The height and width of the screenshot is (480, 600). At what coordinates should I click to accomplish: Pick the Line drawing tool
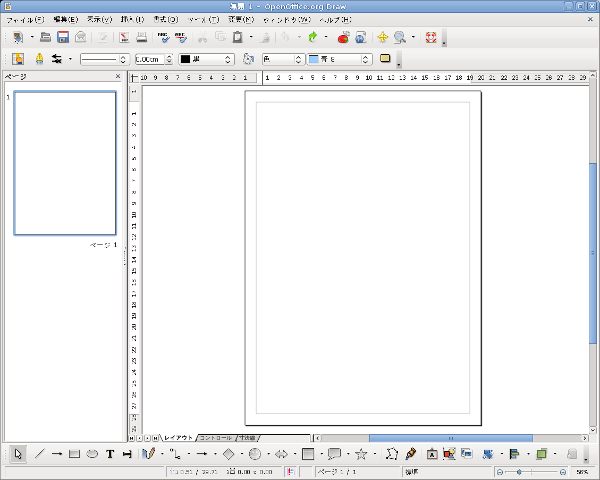tap(40, 454)
